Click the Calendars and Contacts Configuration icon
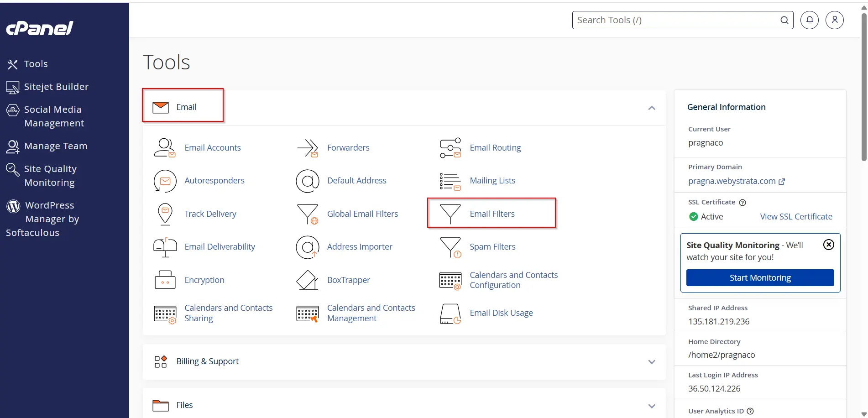 450,281
